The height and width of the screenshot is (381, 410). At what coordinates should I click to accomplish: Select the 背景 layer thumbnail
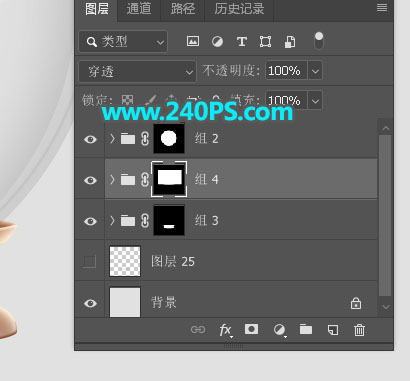[x=125, y=302]
